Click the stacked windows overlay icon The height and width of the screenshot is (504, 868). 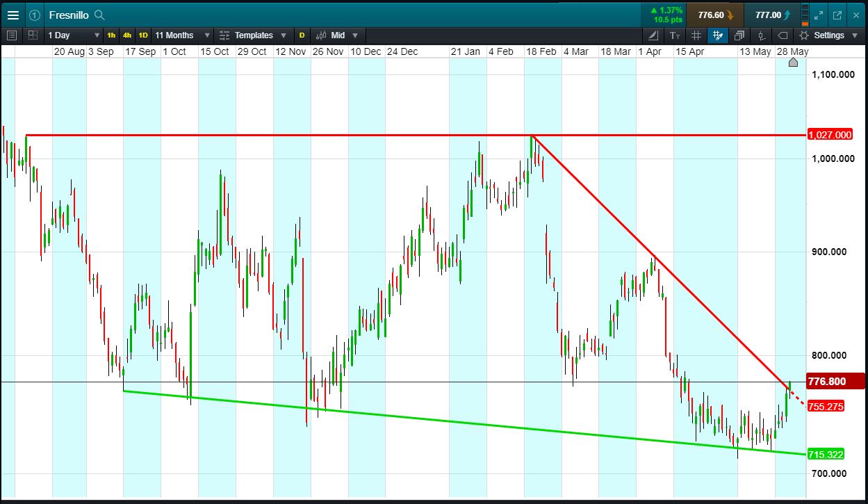pos(739,35)
